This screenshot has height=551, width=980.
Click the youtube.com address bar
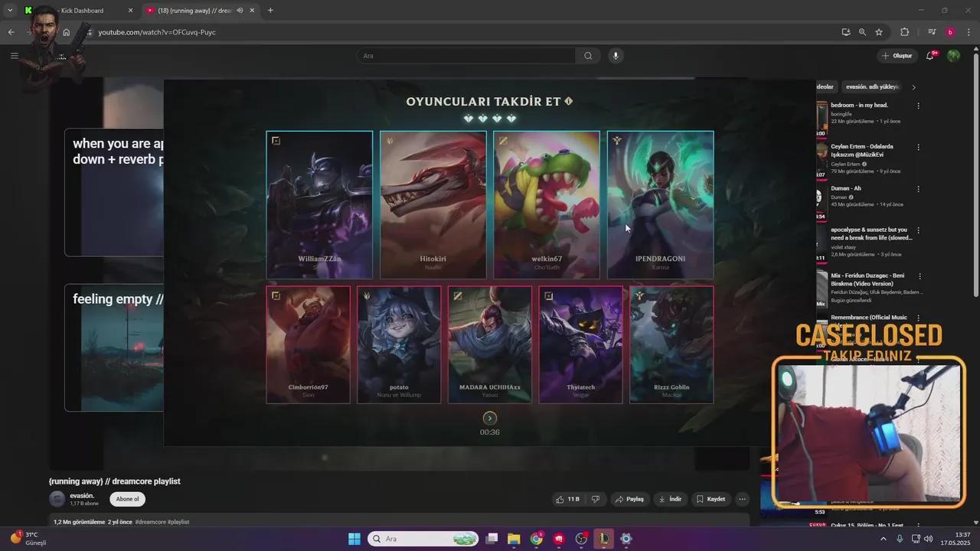point(459,32)
